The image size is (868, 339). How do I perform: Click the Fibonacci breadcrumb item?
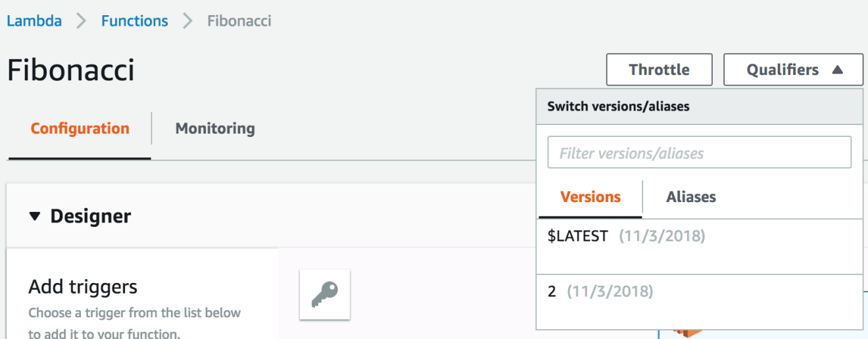pos(239,21)
